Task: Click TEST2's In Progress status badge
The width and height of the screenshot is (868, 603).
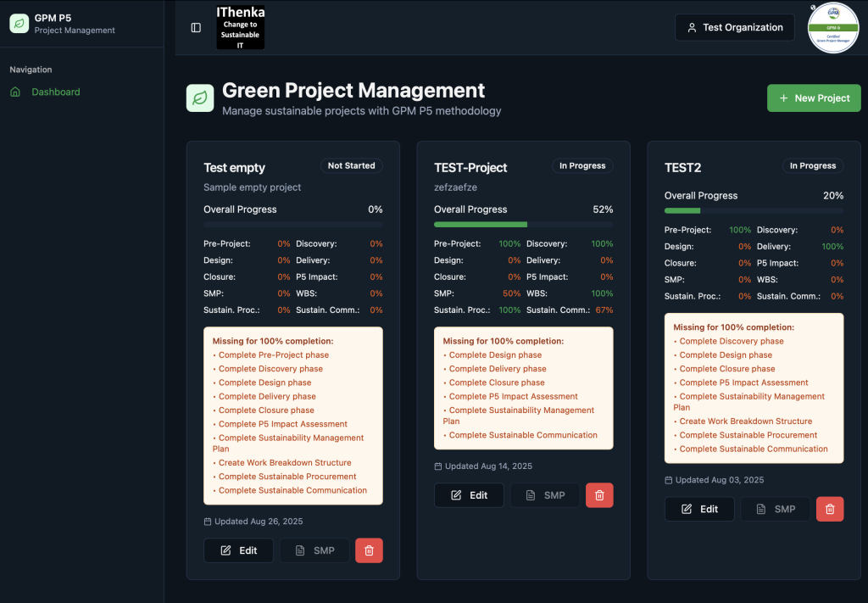Action: click(x=812, y=166)
